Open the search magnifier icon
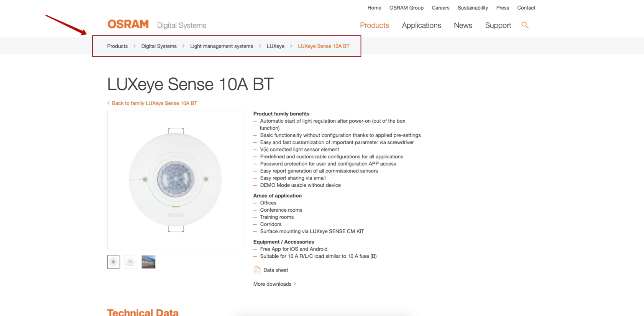The image size is (644, 316). click(525, 25)
